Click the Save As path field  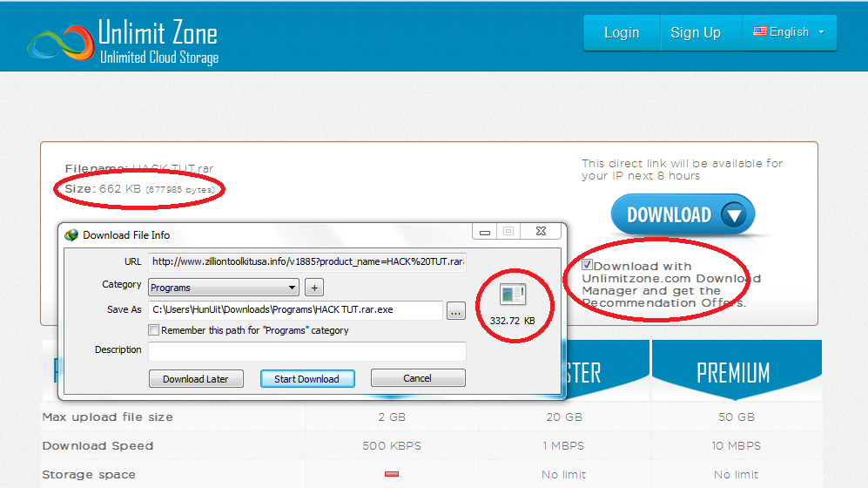[296, 309]
